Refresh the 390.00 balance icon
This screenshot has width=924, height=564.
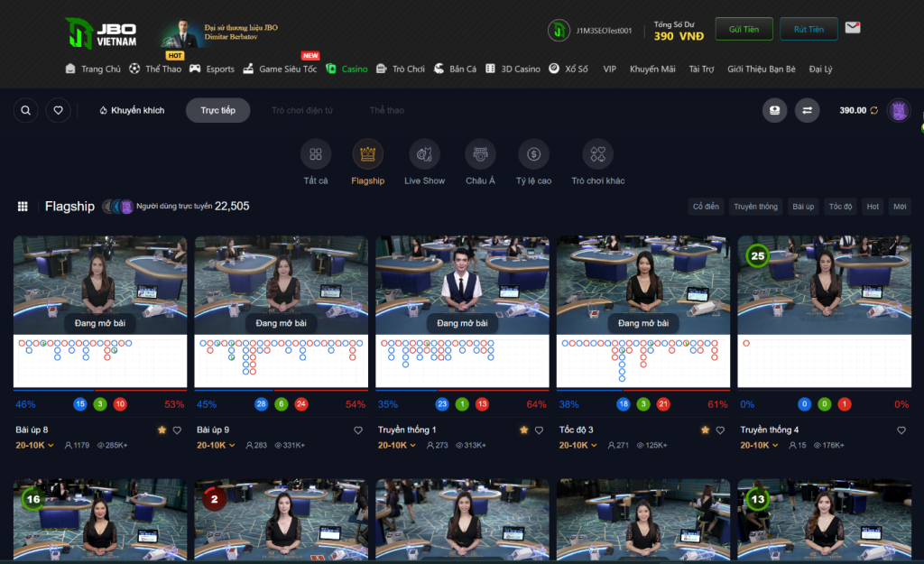pos(873,110)
